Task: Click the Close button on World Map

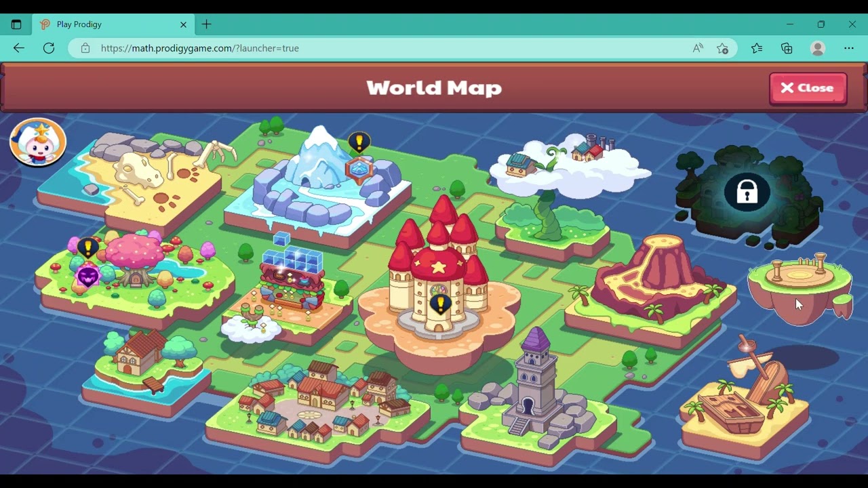Action: (808, 88)
